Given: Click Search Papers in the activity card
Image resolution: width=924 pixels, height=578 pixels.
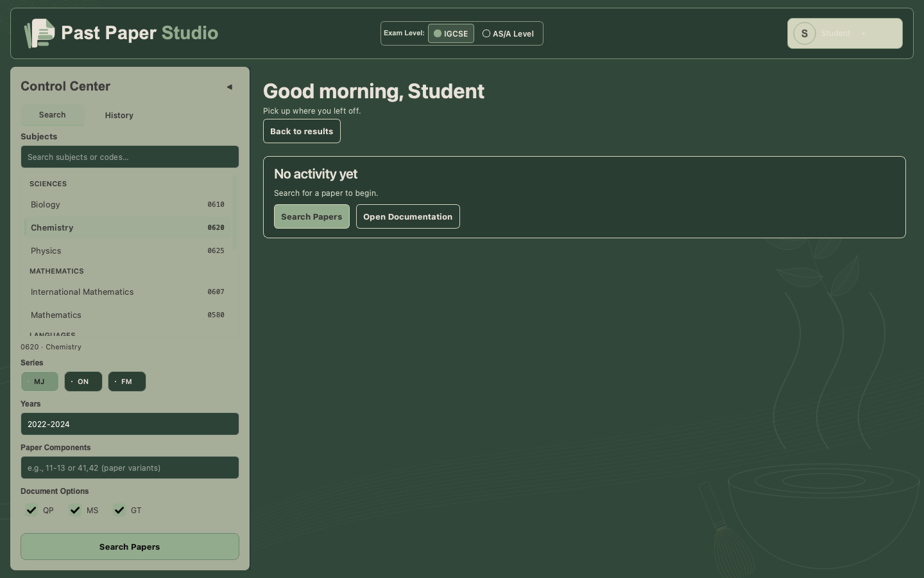Looking at the screenshot, I should coord(312,216).
